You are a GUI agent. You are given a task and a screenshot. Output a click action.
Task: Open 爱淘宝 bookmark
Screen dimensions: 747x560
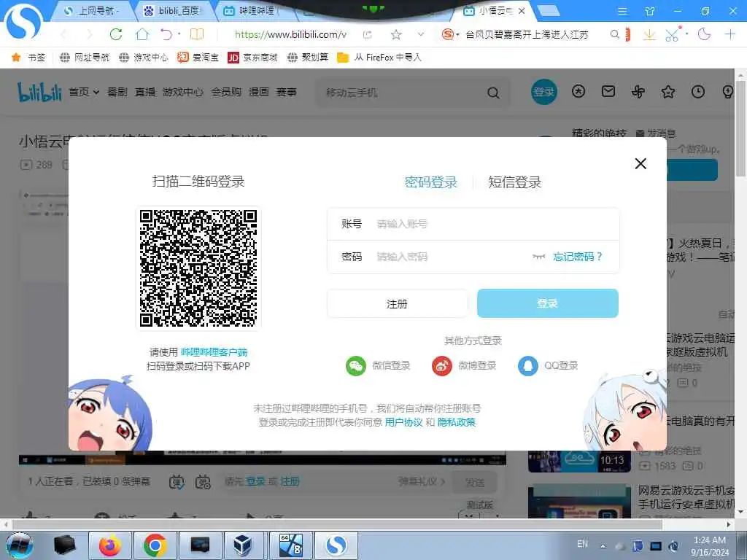pyautogui.click(x=198, y=58)
